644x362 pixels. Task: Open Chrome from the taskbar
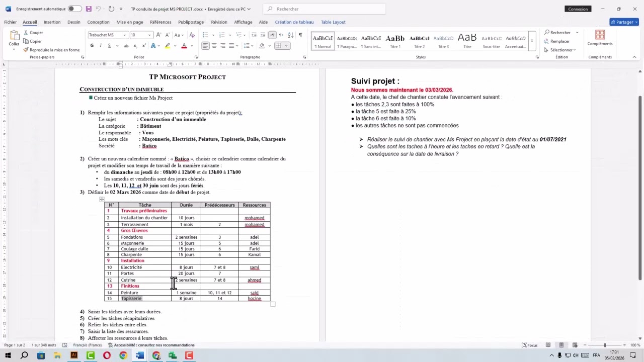(123, 355)
